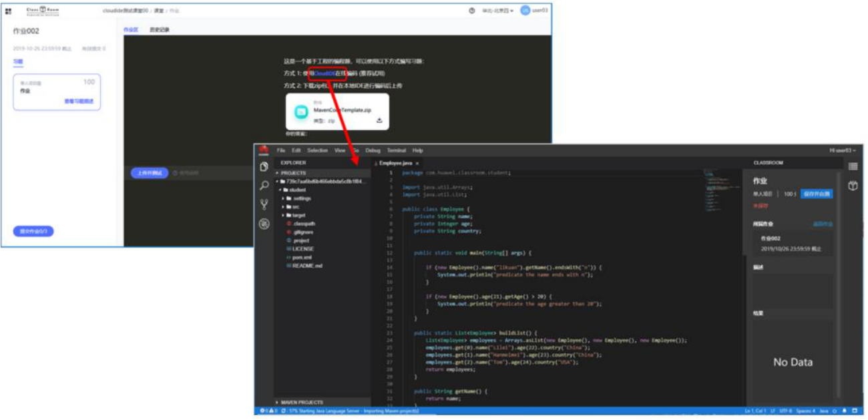Open the View menu in the IDE
Image resolution: width=868 pixels, height=420 pixels.
click(x=340, y=150)
